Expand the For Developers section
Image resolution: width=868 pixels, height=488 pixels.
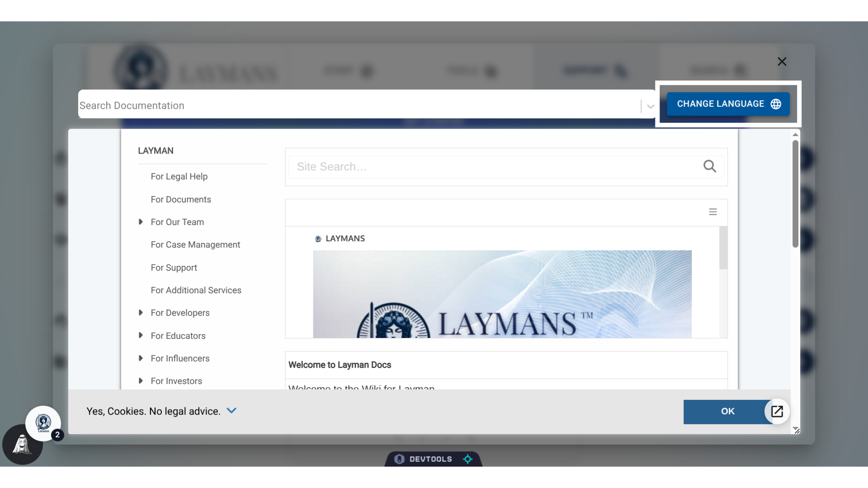pyautogui.click(x=141, y=313)
